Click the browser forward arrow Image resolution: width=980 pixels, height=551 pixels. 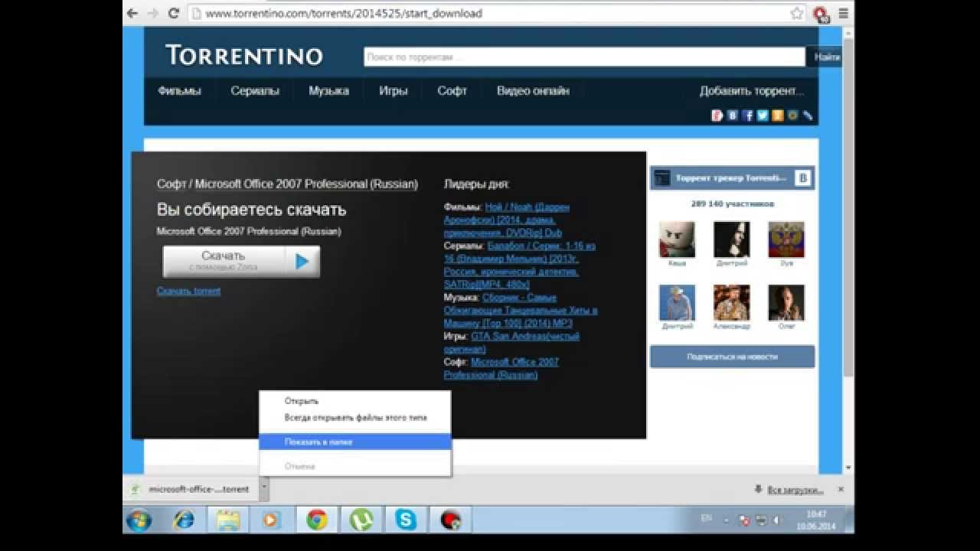click(x=152, y=13)
